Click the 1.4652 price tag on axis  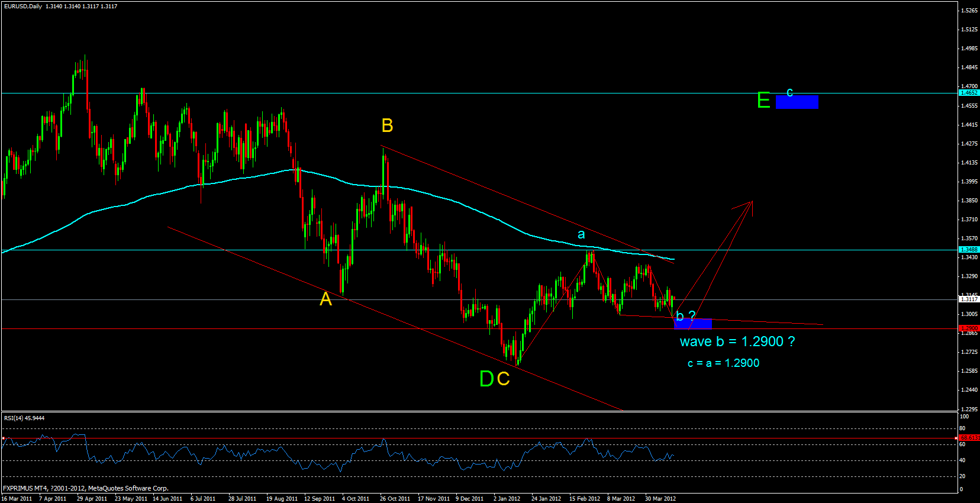point(969,93)
